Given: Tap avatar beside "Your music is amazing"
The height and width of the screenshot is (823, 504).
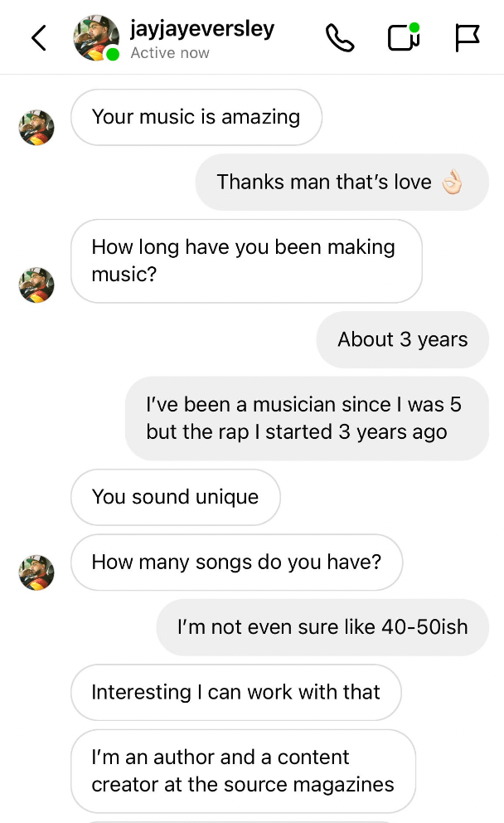Looking at the screenshot, I should coord(36,128).
